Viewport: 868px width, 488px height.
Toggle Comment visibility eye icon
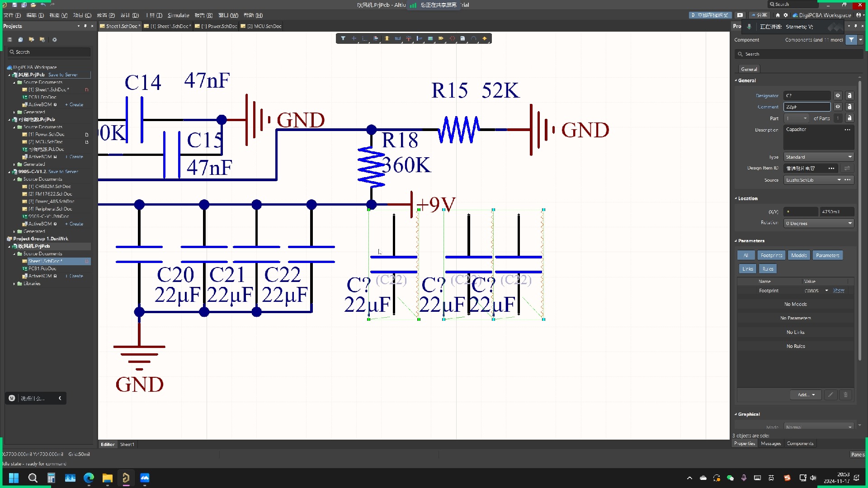(x=838, y=107)
